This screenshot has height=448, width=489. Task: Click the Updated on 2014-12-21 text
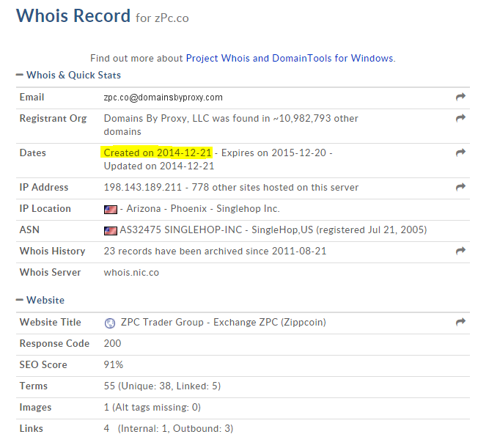[159, 166]
